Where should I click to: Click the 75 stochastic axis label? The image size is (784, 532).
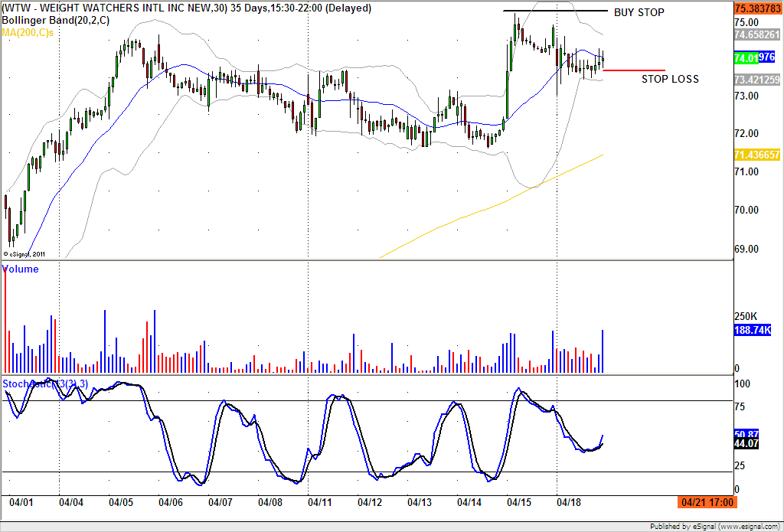740,407
